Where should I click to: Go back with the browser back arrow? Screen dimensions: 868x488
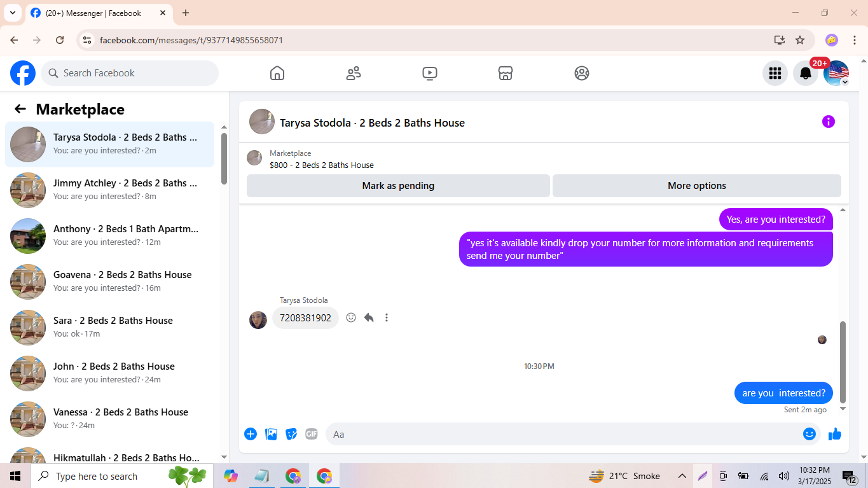pos(14,40)
